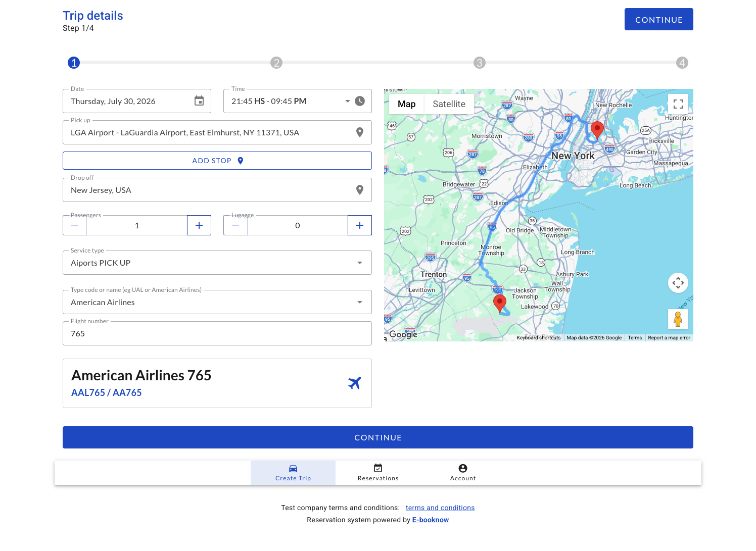The height and width of the screenshot is (551, 756).
Task: Open the E-booknow link
Action: pos(431,520)
